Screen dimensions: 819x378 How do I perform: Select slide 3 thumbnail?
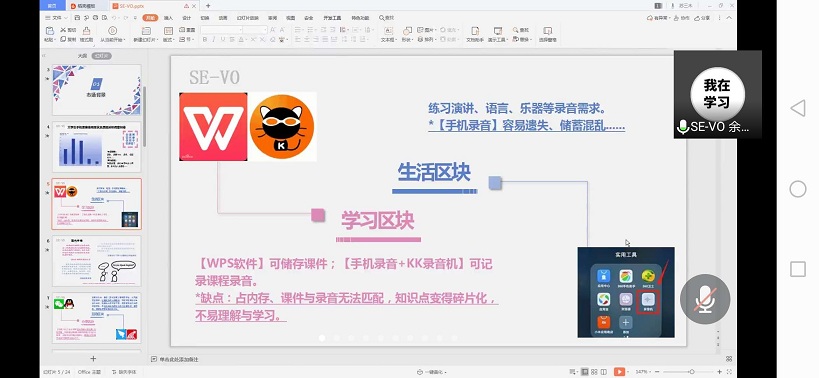(97, 90)
